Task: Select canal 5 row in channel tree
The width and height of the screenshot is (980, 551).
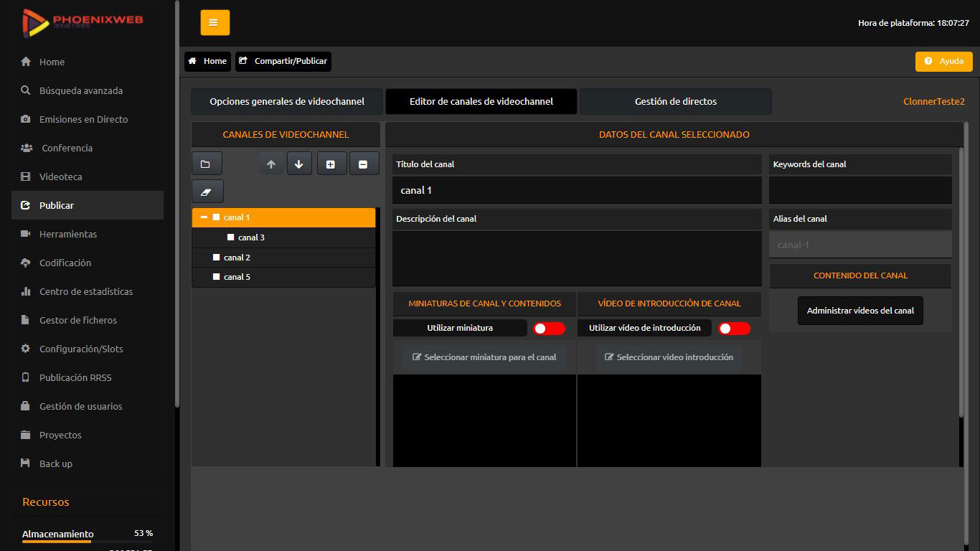Action: click(283, 277)
